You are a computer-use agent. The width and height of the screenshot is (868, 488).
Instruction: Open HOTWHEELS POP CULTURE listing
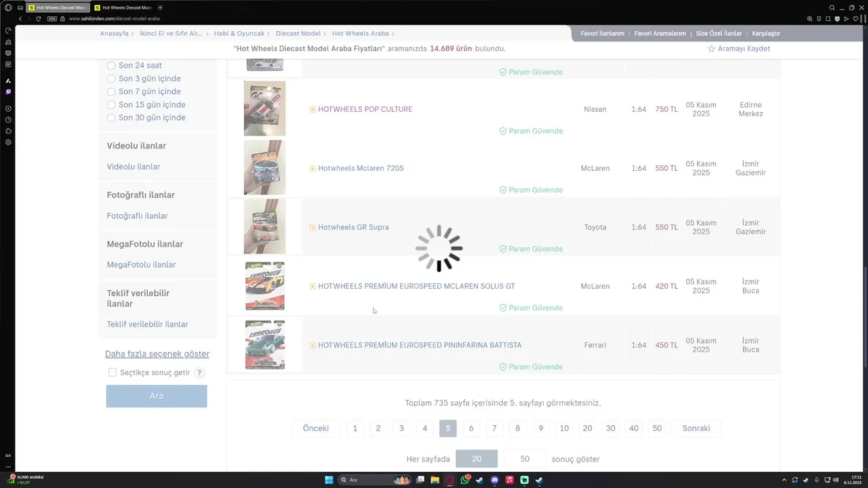(365, 109)
